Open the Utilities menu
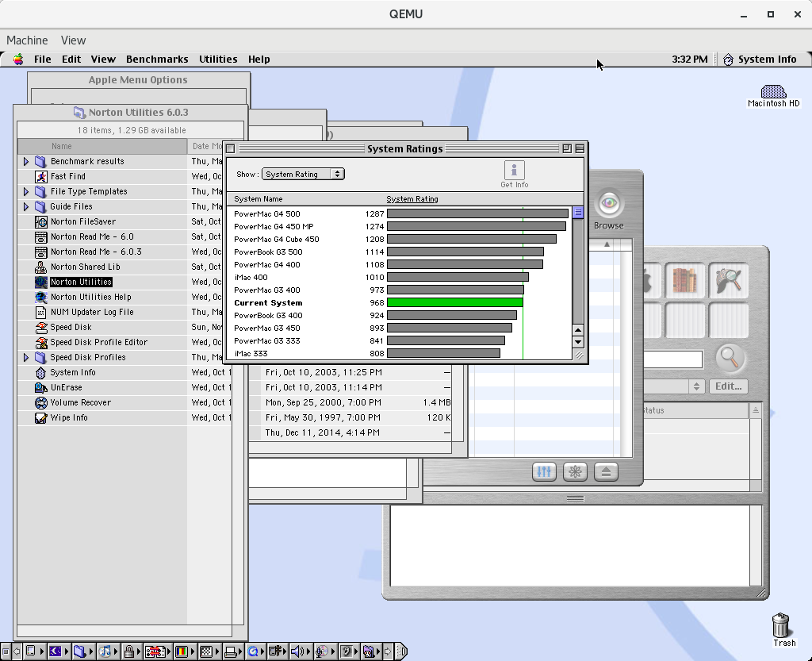This screenshot has width=812, height=661. (218, 59)
